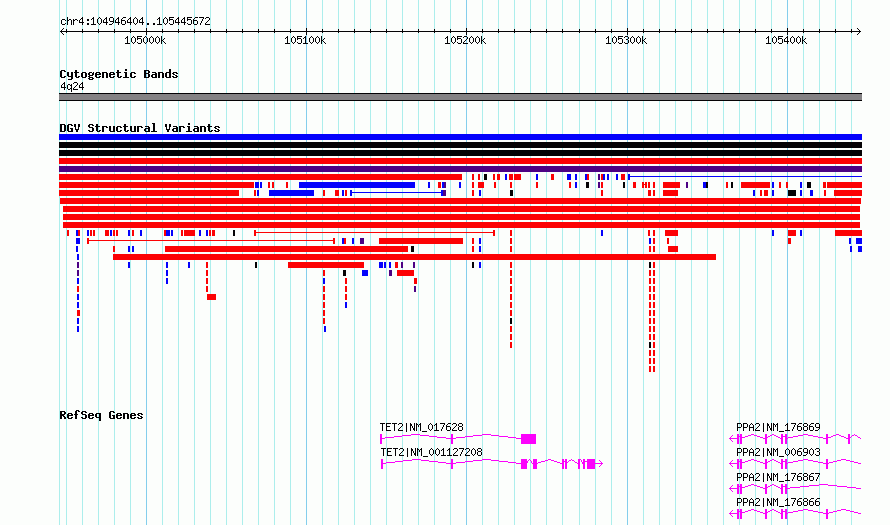
Task: Click the 105200k ruler tick label
Action: coord(465,40)
